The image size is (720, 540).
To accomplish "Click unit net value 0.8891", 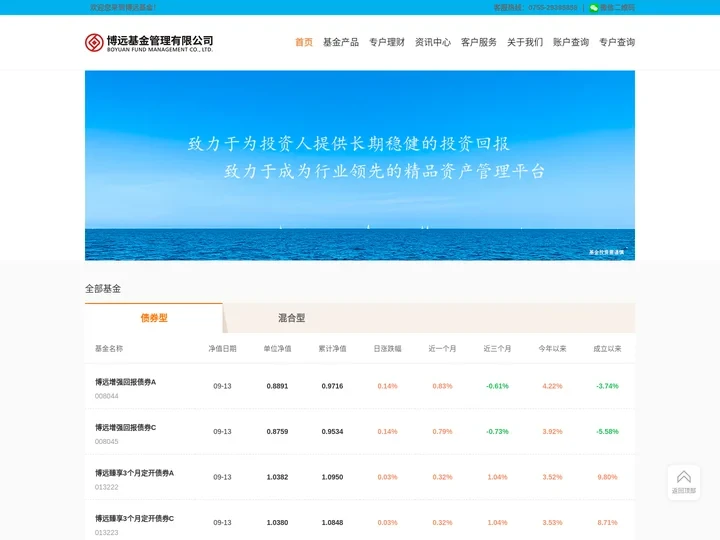I will point(277,386).
